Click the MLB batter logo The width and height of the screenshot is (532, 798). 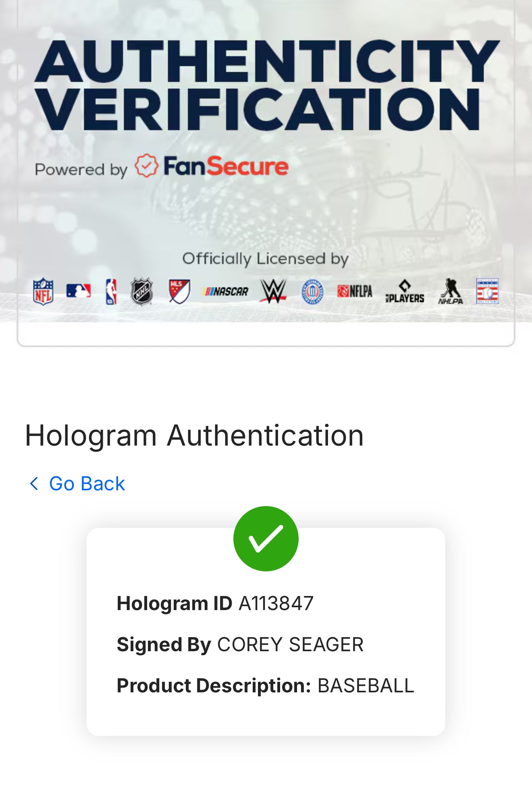[79, 291]
